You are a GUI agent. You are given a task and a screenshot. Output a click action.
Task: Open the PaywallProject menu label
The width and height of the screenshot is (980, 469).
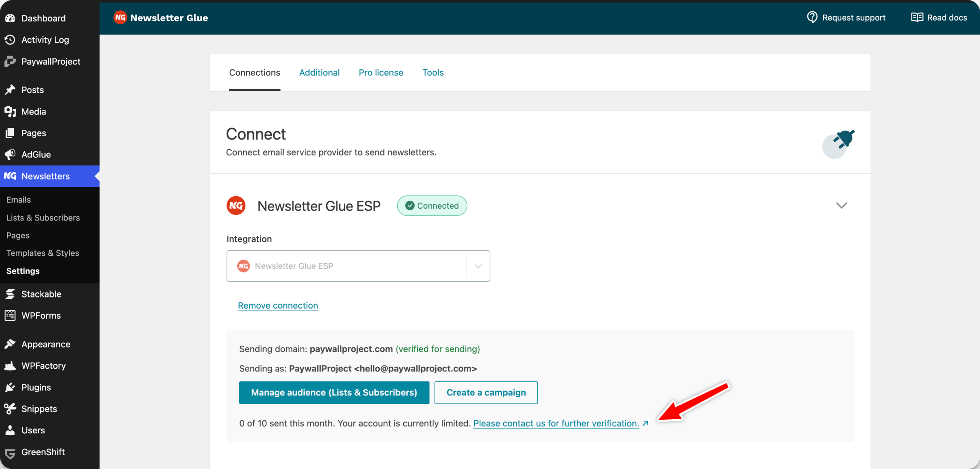51,61
